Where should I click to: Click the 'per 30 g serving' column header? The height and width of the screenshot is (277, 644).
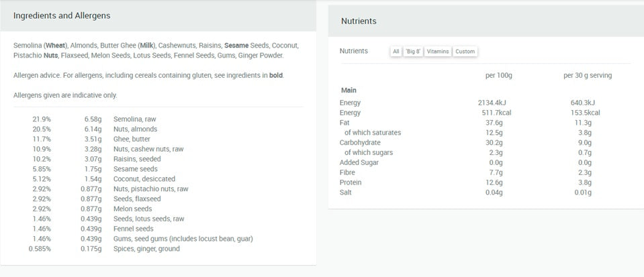587,75
